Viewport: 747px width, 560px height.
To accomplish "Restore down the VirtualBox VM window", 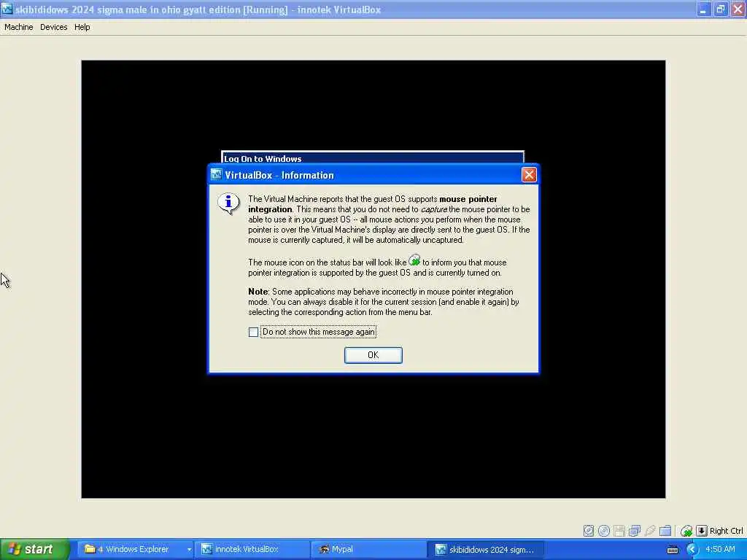I will [720, 9].
